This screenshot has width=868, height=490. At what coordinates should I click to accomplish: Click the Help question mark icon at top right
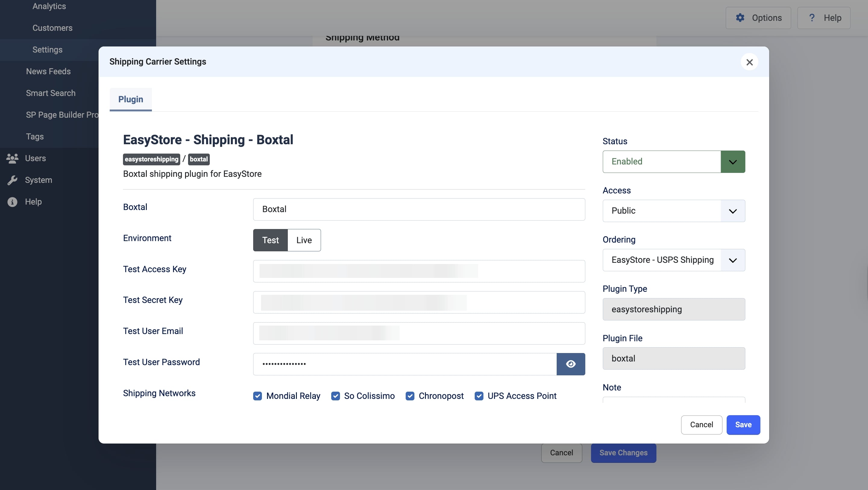tap(812, 17)
